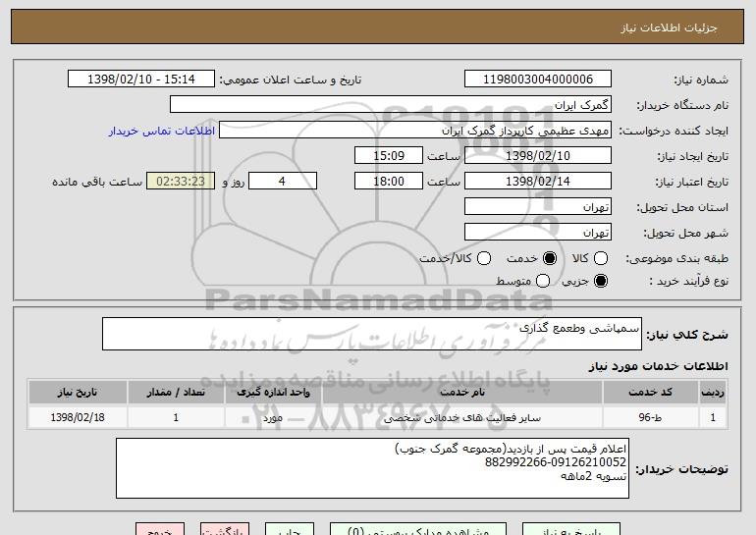Click the remaining days field showing 4

tap(283, 182)
